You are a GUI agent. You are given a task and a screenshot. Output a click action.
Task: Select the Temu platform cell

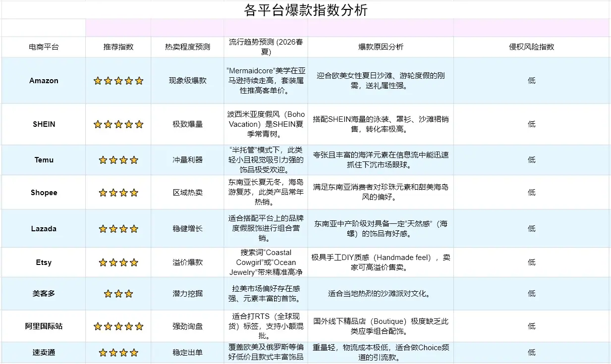pos(44,160)
